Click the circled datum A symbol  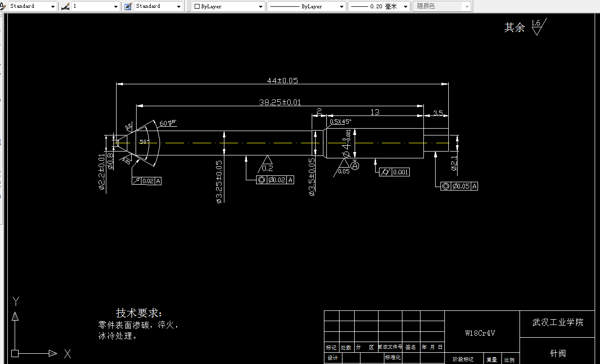[x=355, y=166]
